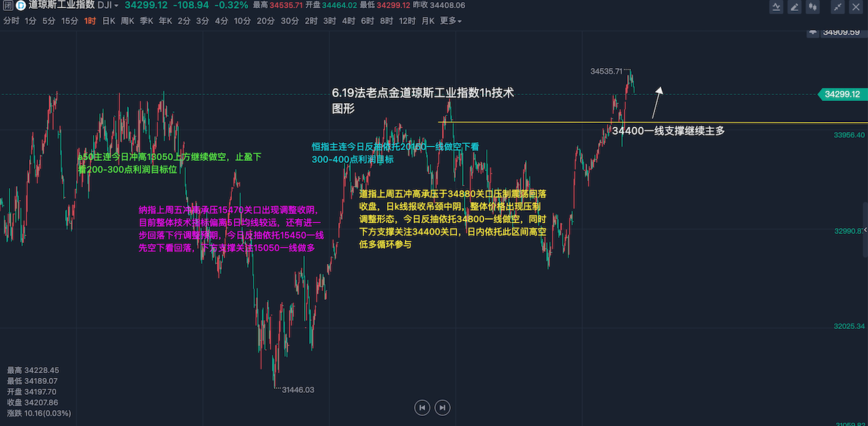Image resolution: width=868 pixels, height=426 pixels.
Task: Click the icon beside the 34909.59 price label
Action: point(812,32)
